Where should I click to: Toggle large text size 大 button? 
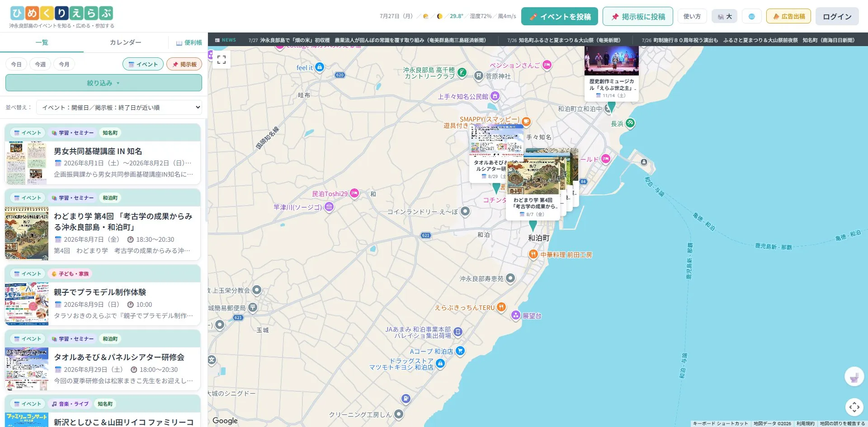click(724, 17)
